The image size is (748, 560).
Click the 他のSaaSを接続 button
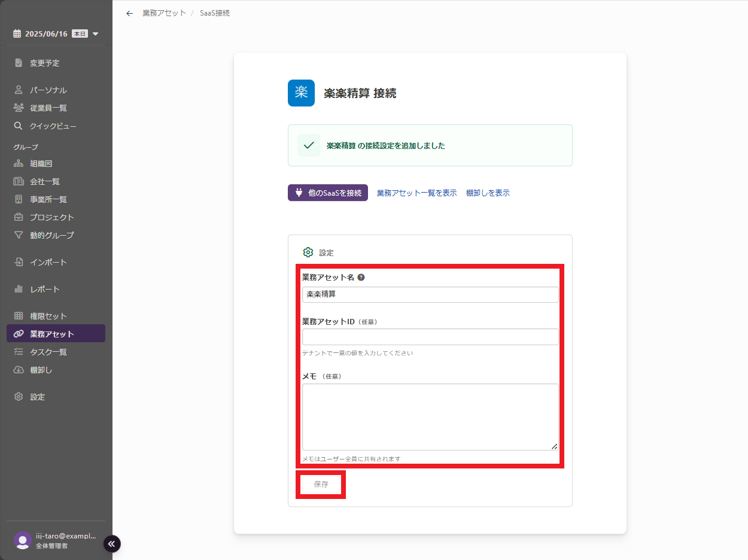pos(327,193)
